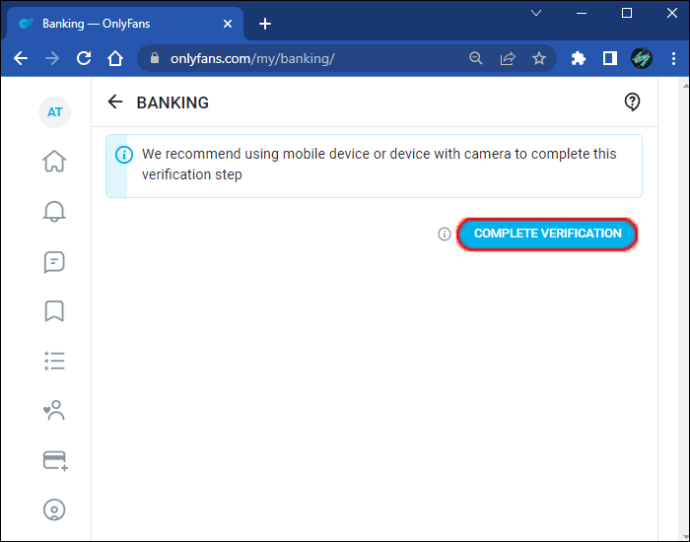Open Bookmarks icon in the sidebar
This screenshot has width=690, height=542.
(54, 311)
